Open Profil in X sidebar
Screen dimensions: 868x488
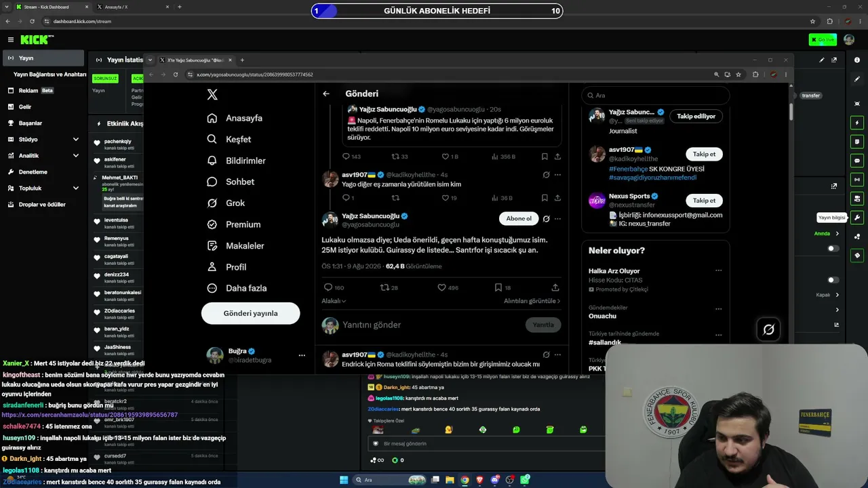[x=226, y=267]
